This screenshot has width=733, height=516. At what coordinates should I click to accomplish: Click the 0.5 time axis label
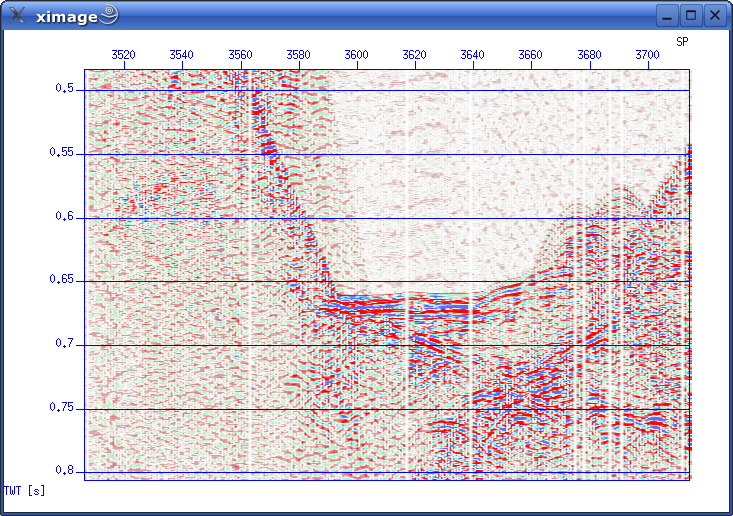(65, 89)
